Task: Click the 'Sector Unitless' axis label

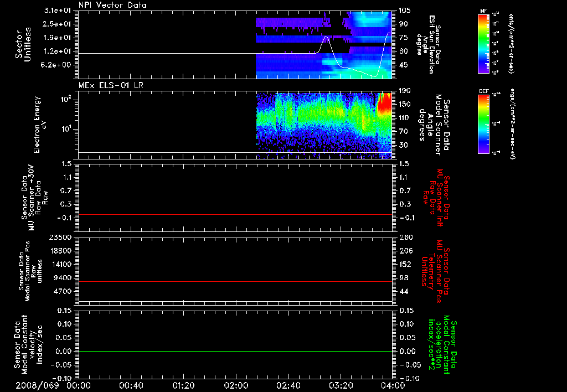Action: click(x=23, y=44)
